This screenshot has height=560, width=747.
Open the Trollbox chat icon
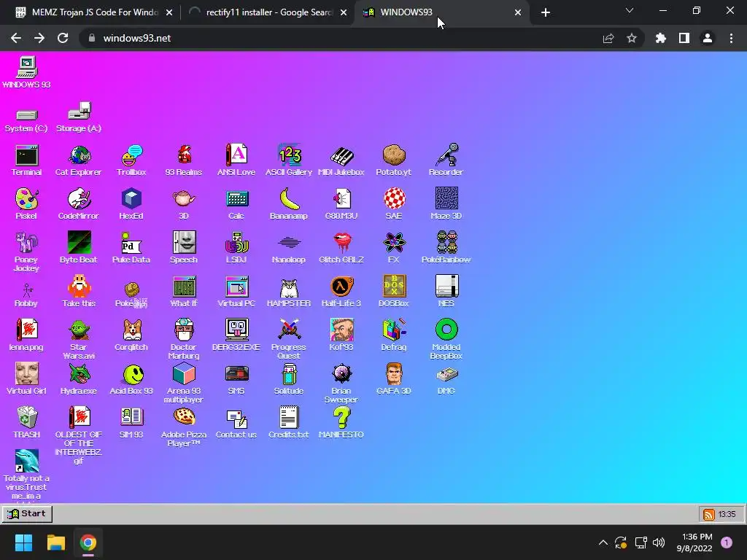tap(131, 160)
